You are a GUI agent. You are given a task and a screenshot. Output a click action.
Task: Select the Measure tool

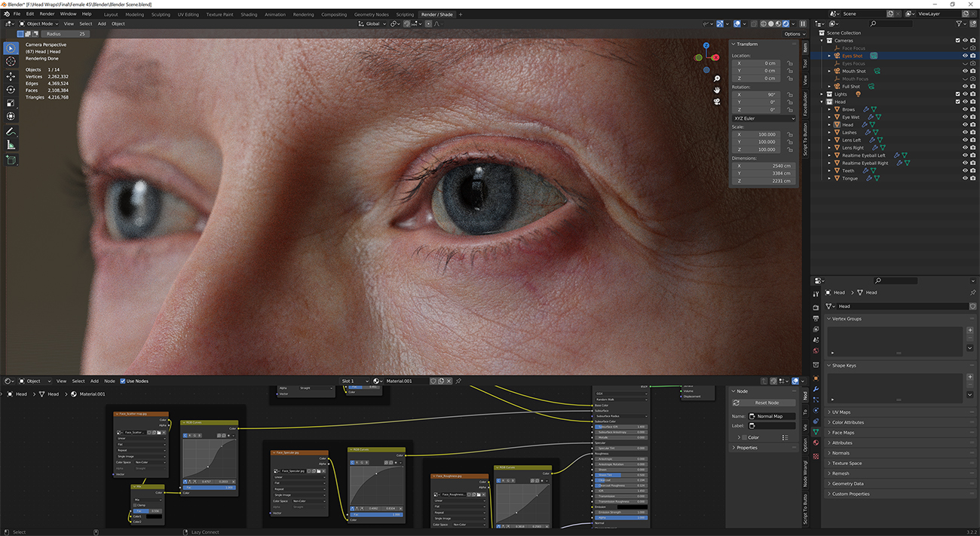(11, 145)
